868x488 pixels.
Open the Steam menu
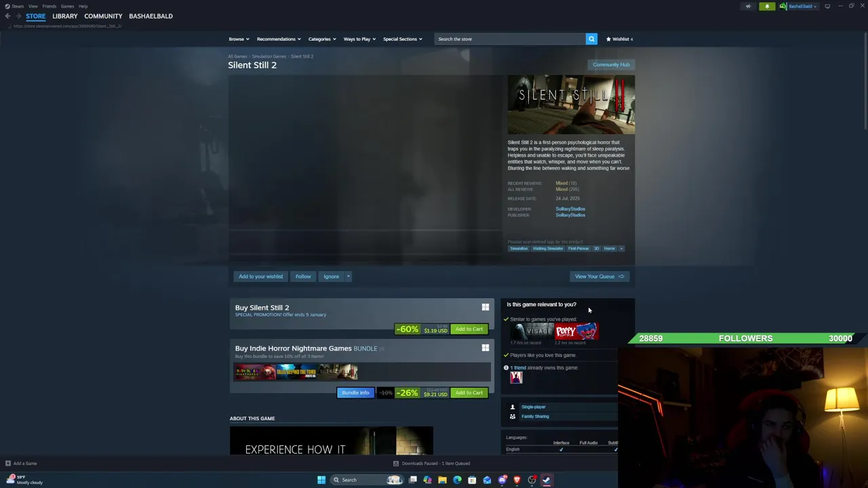[18, 6]
